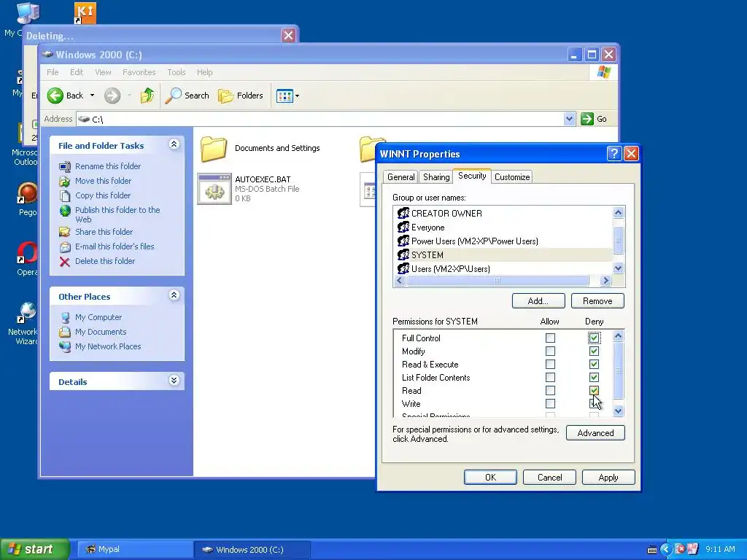Open the Advanced settings button
This screenshot has height=560, width=747.
[595, 433]
